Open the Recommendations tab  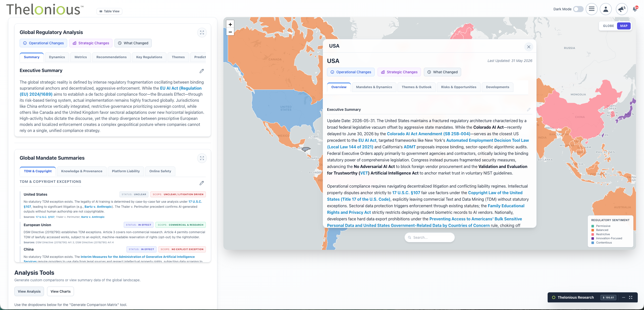tap(111, 57)
